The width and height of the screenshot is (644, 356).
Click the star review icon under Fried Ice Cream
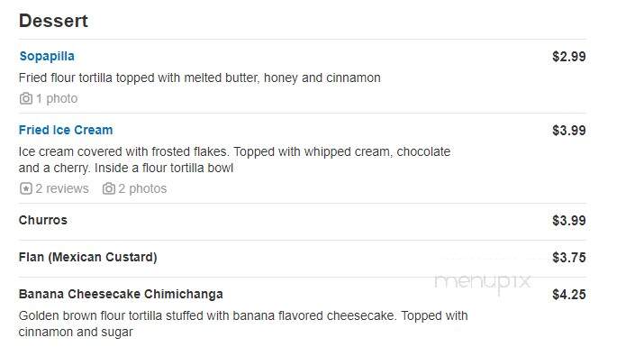(x=26, y=188)
